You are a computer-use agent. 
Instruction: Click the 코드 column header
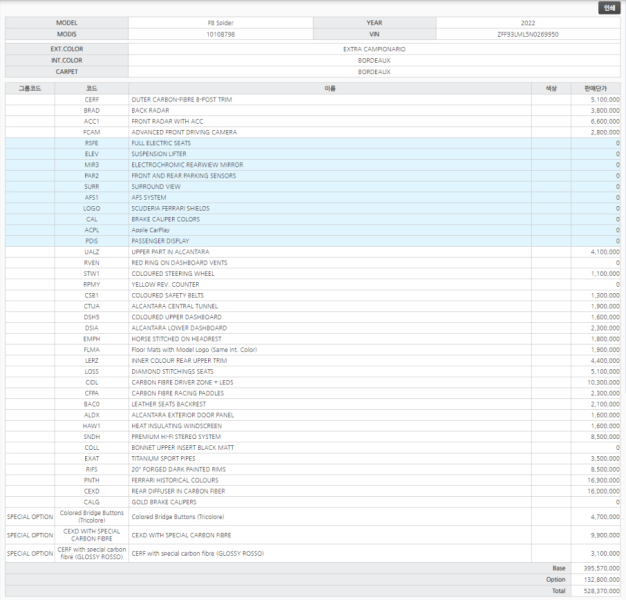pos(91,88)
